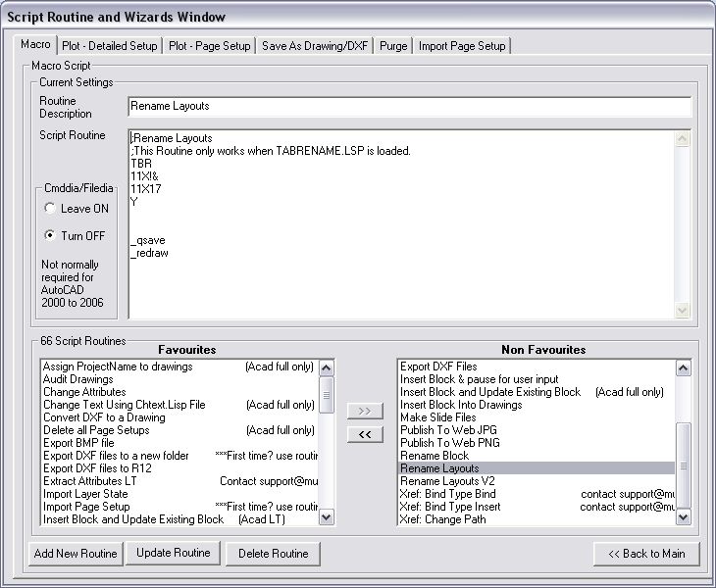Select Leave ON radio option
The height and width of the screenshot is (588, 716).
(x=50, y=209)
